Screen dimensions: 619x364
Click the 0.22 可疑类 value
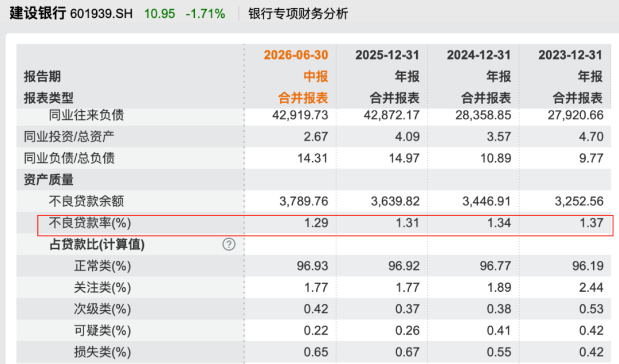(x=316, y=330)
